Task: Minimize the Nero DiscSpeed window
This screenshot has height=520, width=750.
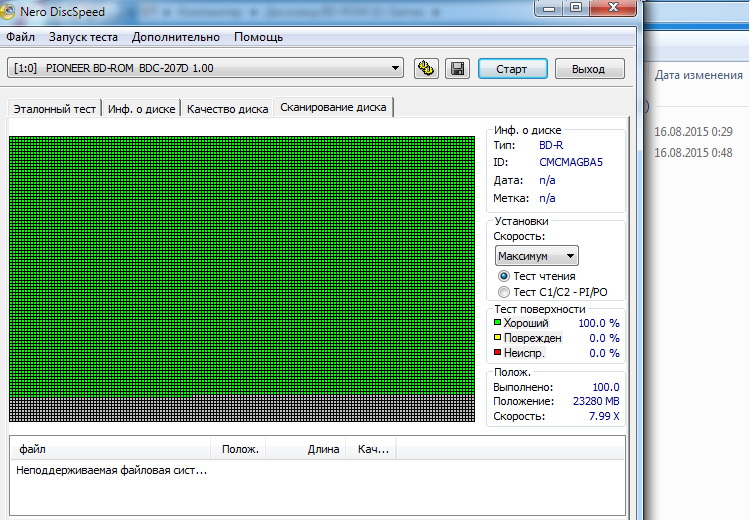Action: point(549,8)
